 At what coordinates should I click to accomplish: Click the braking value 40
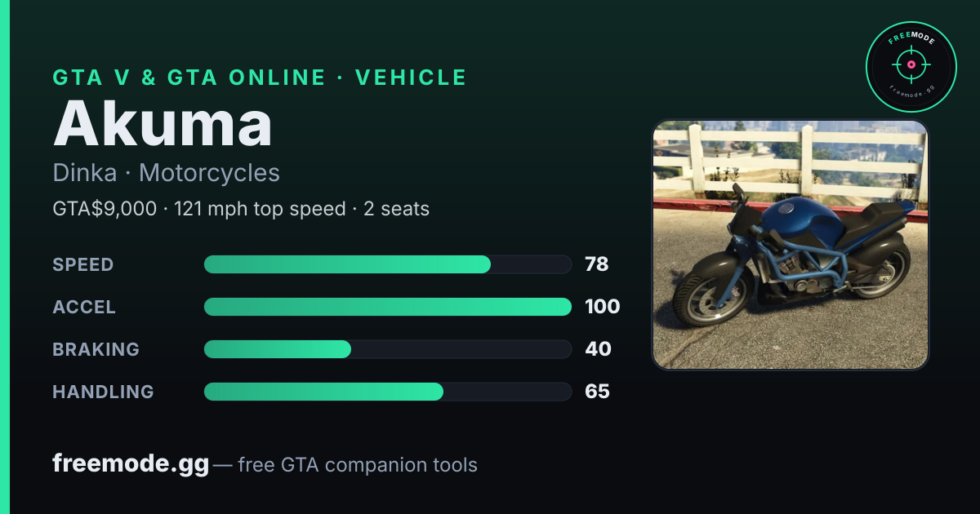598,349
